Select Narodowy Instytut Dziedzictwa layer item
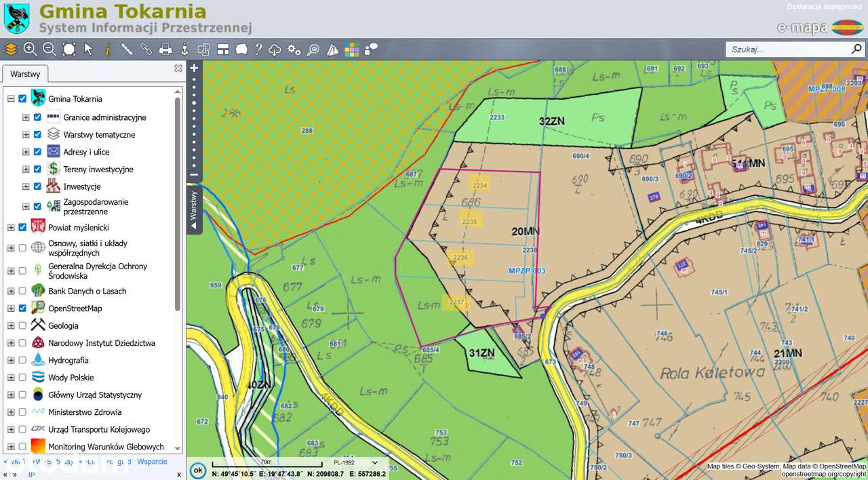Viewport: 868px width, 480px height. pyautogui.click(x=102, y=343)
